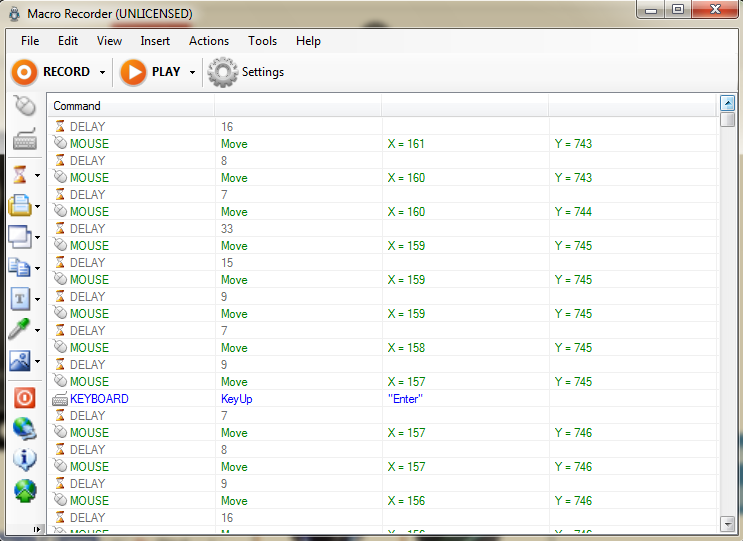
Task: Click the text T icon in sidebar
Action: 20,298
